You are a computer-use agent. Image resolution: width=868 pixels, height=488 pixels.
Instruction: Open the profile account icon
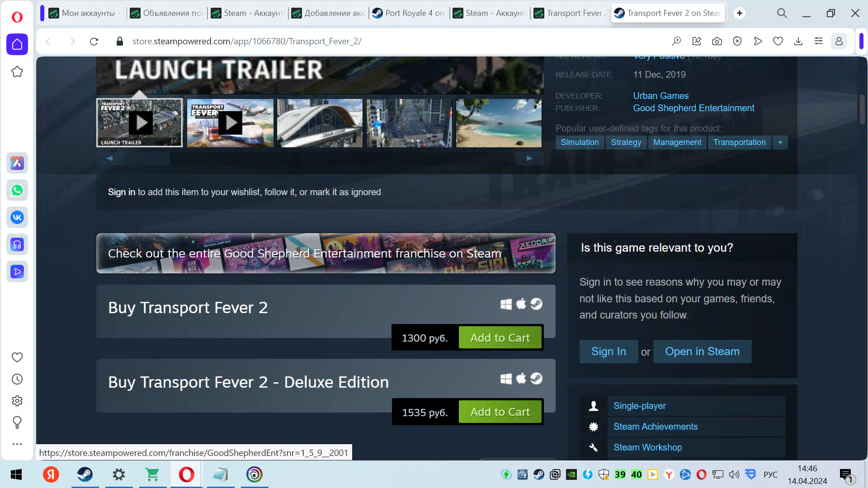point(839,42)
